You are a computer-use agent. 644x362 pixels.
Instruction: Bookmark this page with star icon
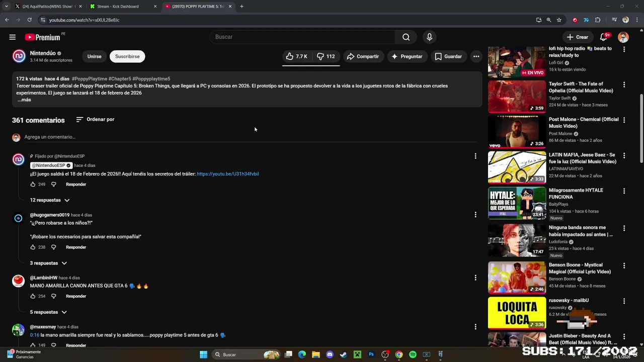[559, 20]
